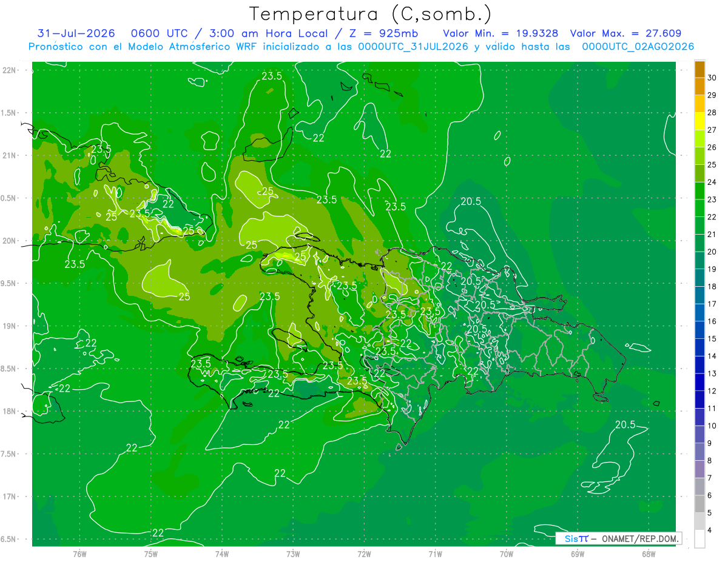
Task: Click legend label '27' on color scale
Action: coord(712,130)
